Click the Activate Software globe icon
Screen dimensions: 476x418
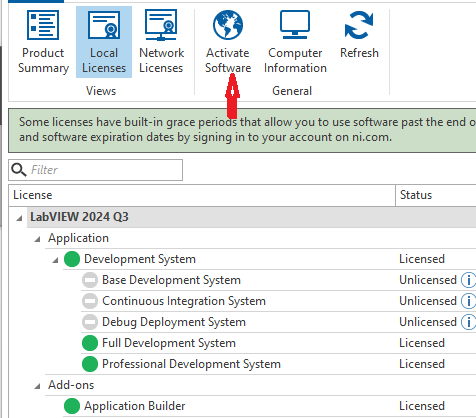[228, 25]
